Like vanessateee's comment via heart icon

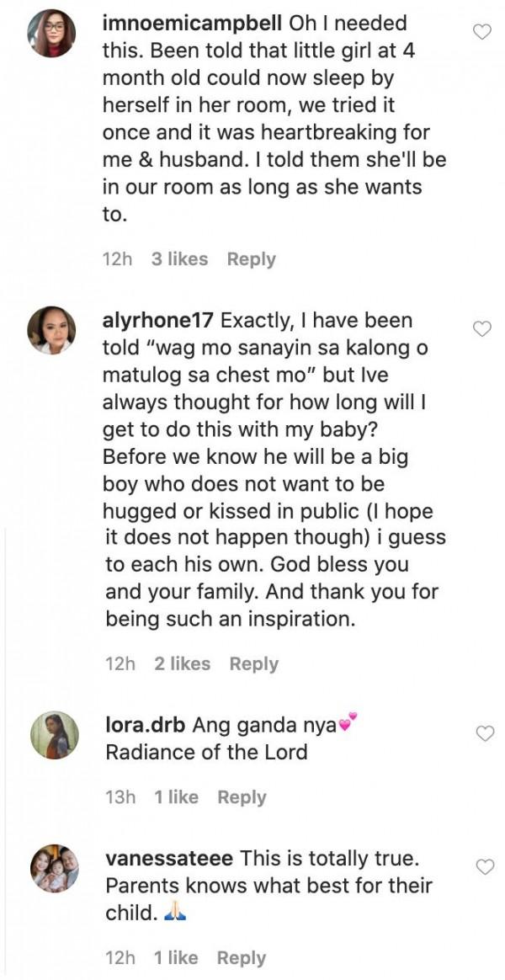(485, 866)
